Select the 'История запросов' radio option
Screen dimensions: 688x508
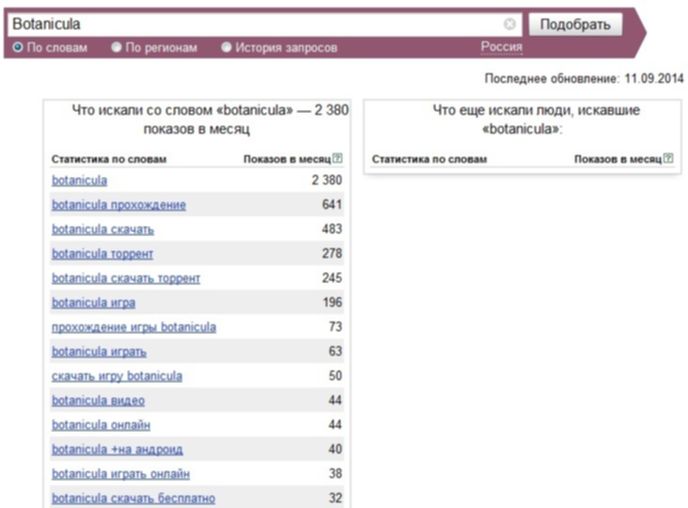point(226,47)
